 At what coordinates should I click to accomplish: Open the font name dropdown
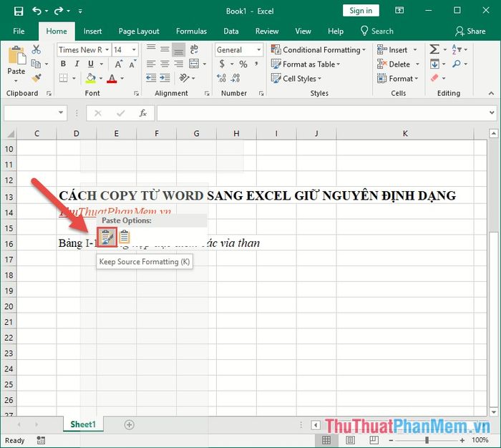coord(107,50)
